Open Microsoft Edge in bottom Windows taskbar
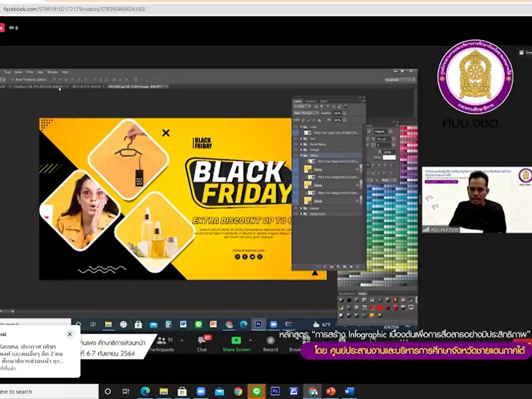The width and height of the screenshot is (532, 399). pos(145,391)
